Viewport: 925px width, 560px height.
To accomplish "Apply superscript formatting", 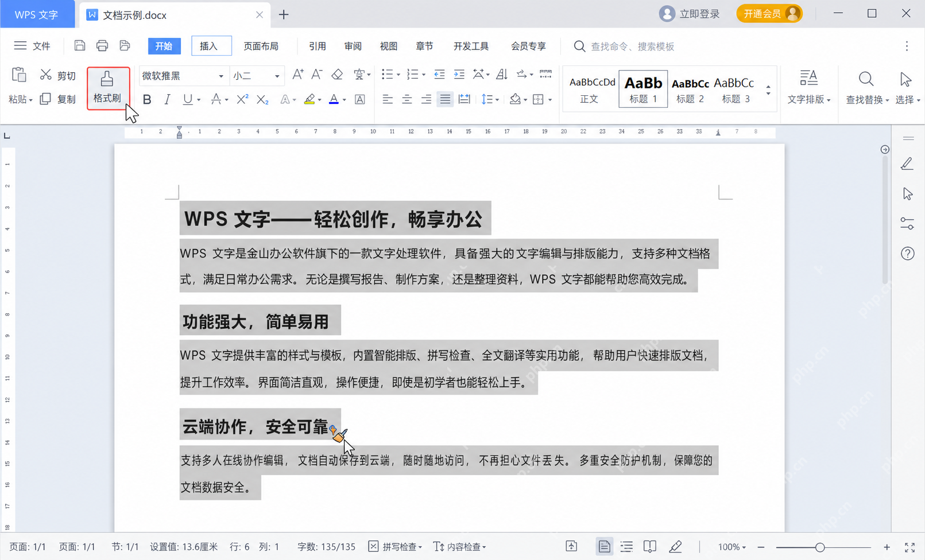I will 242,99.
